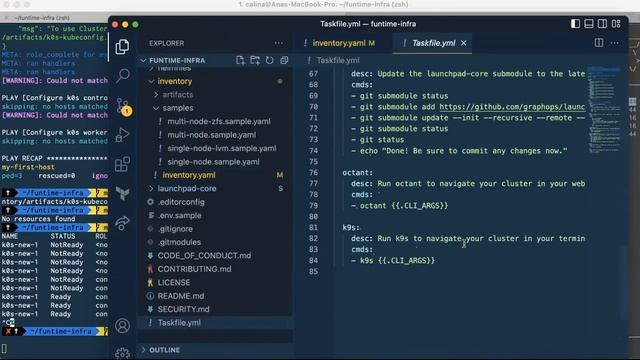The height and width of the screenshot is (360, 640).
Task: Refresh the Explorer file tree
Action: tap(269, 60)
